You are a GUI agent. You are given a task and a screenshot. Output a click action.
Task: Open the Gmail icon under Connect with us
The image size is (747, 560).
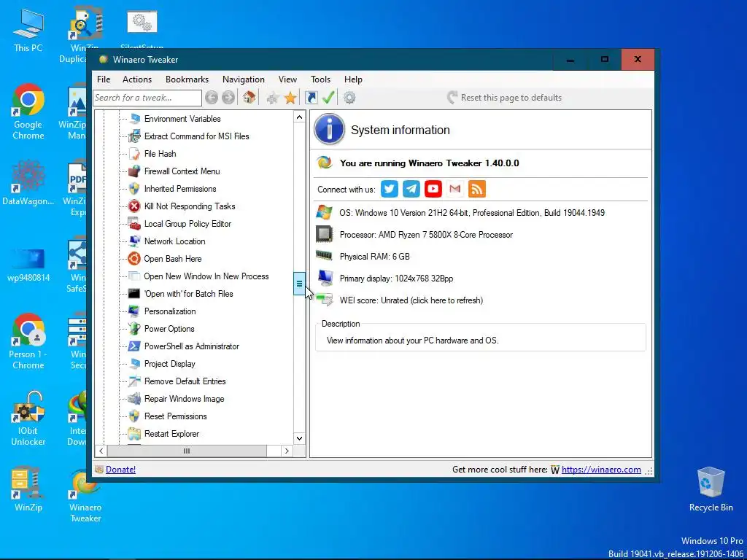tap(455, 189)
